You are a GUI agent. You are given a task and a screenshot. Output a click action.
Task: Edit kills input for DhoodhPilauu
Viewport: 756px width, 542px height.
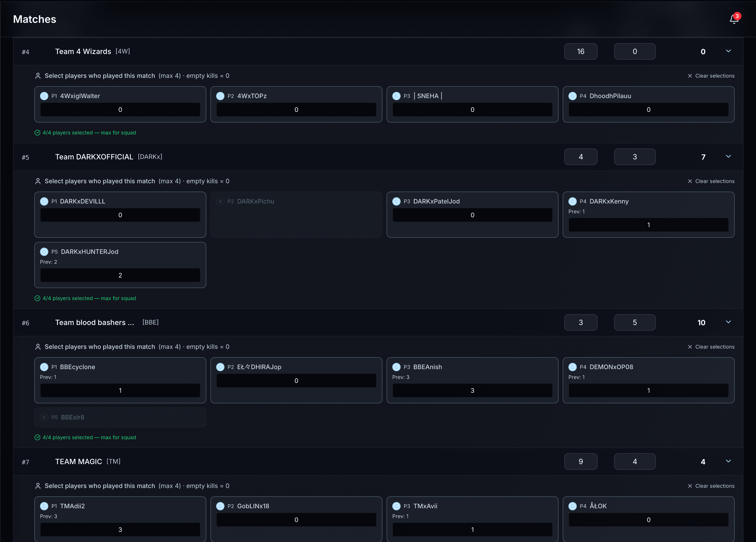pyautogui.click(x=648, y=110)
